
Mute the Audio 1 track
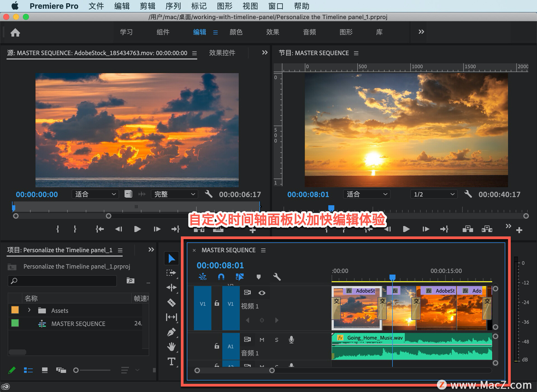pos(262,340)
